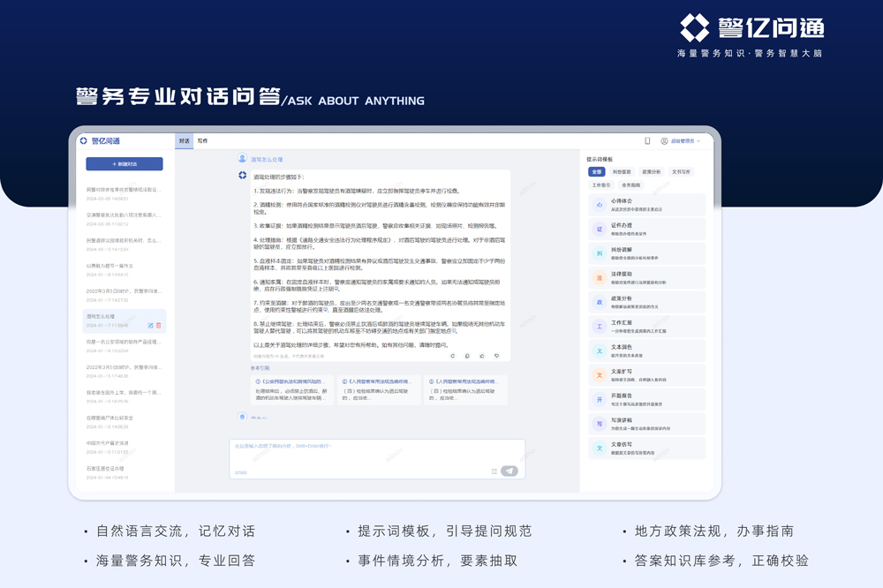Click the mobile phone icon in the header
The height and width of the screenshot is (588, 883).
pos(647,140)
